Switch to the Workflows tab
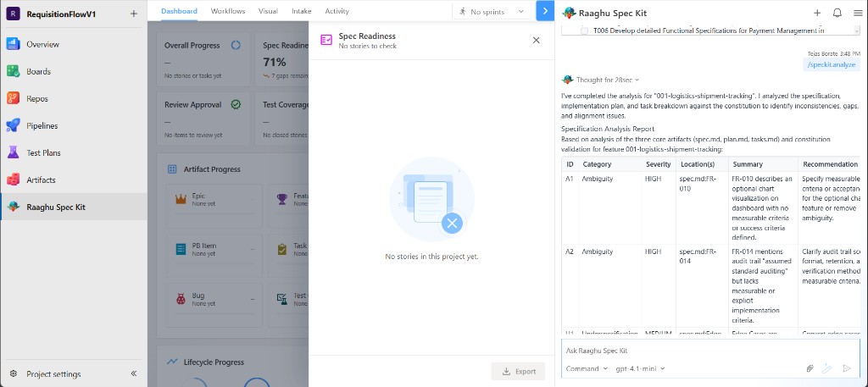 [228, 11]
